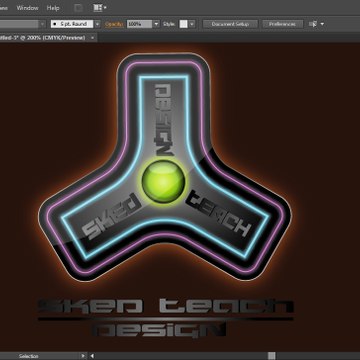Open the status bar display options arrow
Viewport: 360px width, 360px height.
pyautogui.click(x=82, y=356)
